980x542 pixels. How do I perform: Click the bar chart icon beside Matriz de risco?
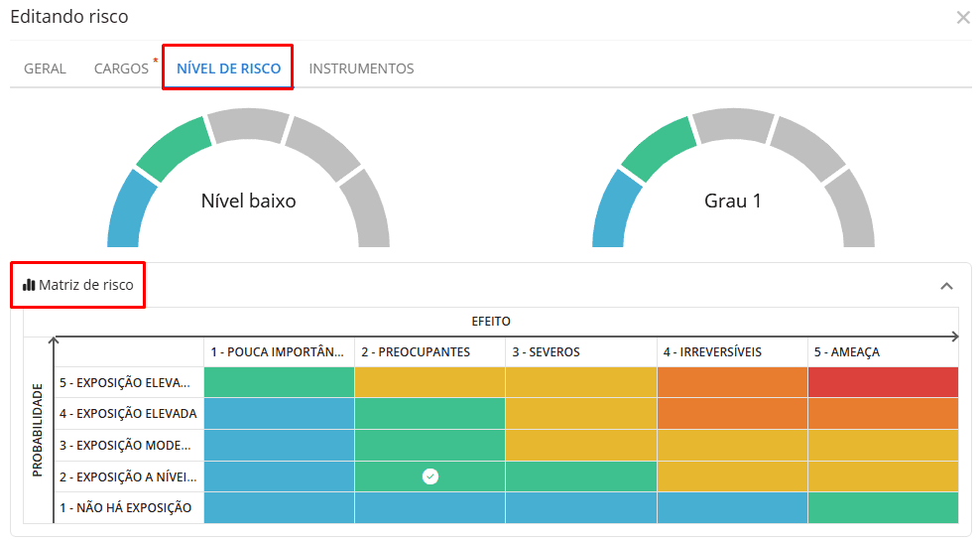(29, 285)
